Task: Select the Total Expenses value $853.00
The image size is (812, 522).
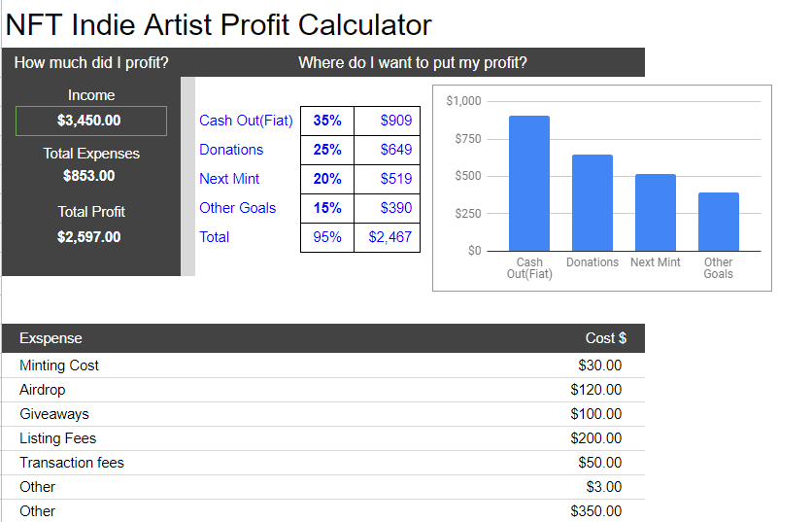Action: [88, 176]
